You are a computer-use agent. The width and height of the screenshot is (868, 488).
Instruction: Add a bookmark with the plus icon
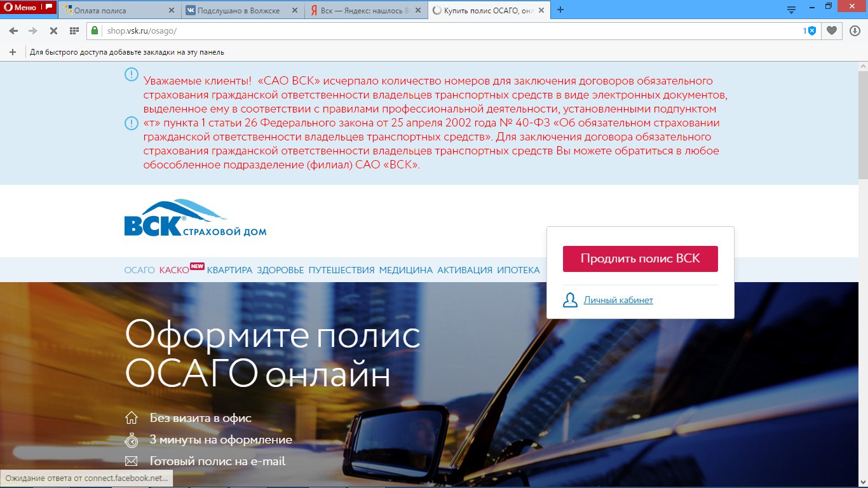pyautogui.click(x=12, y=52)
